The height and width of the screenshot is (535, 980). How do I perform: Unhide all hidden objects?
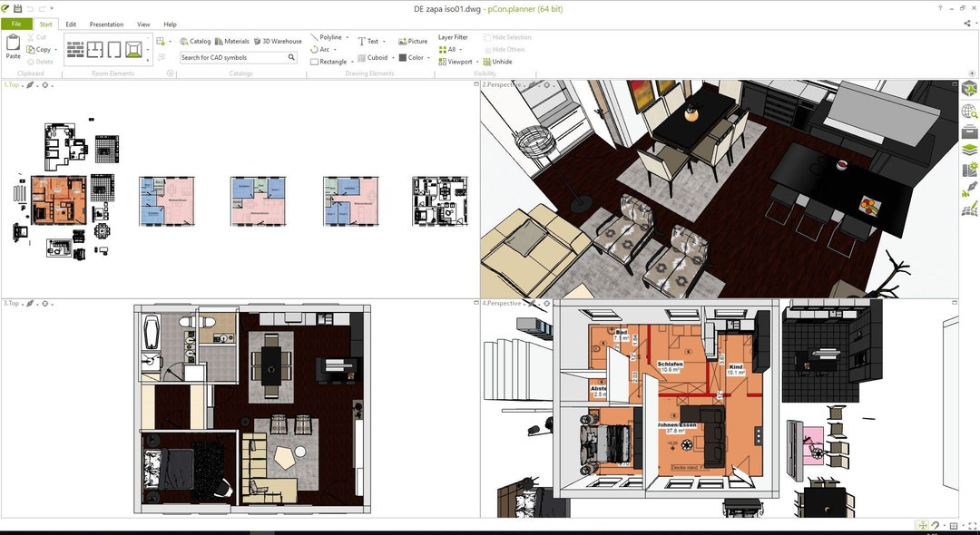click(499, 62)
